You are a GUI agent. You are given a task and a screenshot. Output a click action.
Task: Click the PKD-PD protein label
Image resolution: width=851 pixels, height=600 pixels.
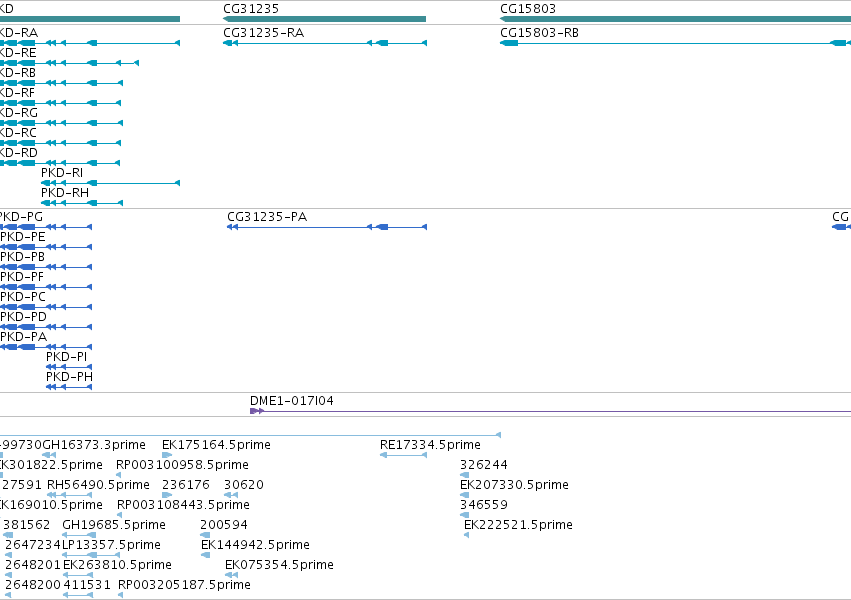point(23,317)
